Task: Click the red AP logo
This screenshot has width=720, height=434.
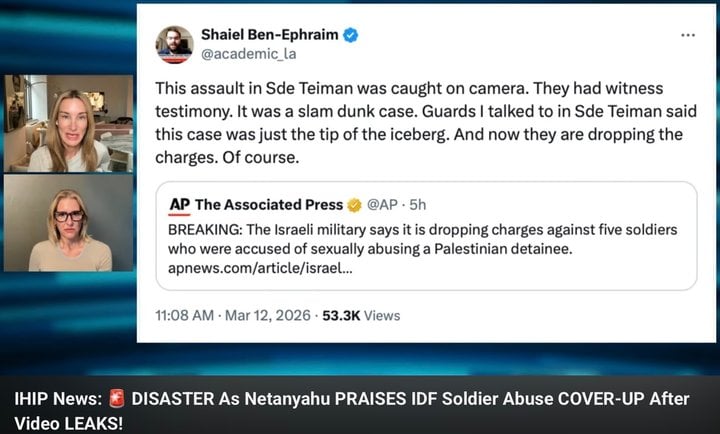Action: pyautogui.click(x=180, y=204)
